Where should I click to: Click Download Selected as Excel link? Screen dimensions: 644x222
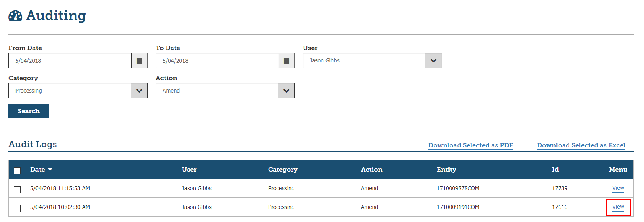581,145
